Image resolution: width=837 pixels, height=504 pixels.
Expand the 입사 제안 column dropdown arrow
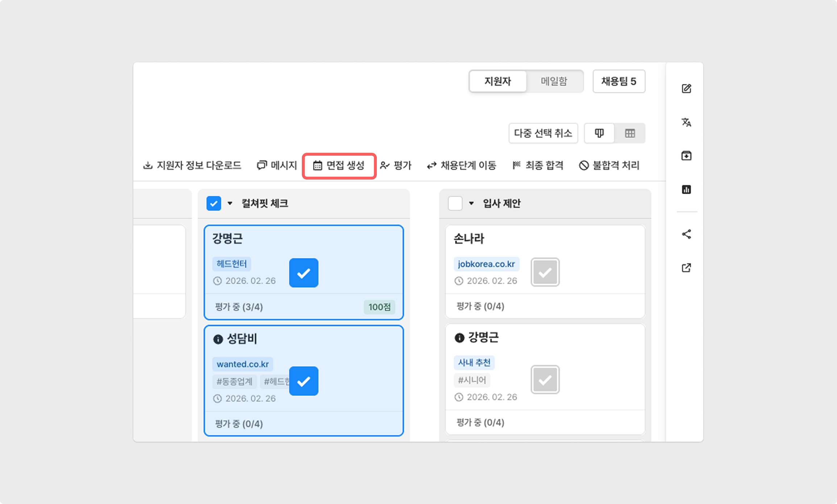(471, 203)
